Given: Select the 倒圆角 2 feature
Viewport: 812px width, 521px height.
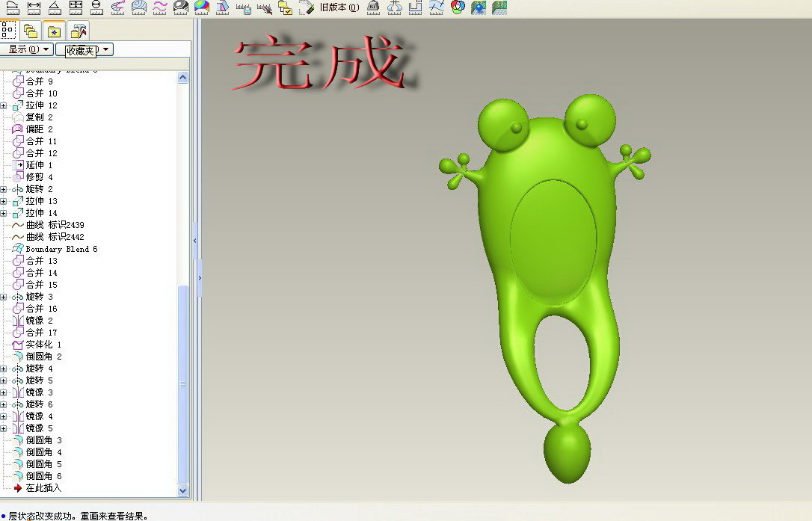Looking at the screenshot, I should pyautogui.click(x=37, y=357).
